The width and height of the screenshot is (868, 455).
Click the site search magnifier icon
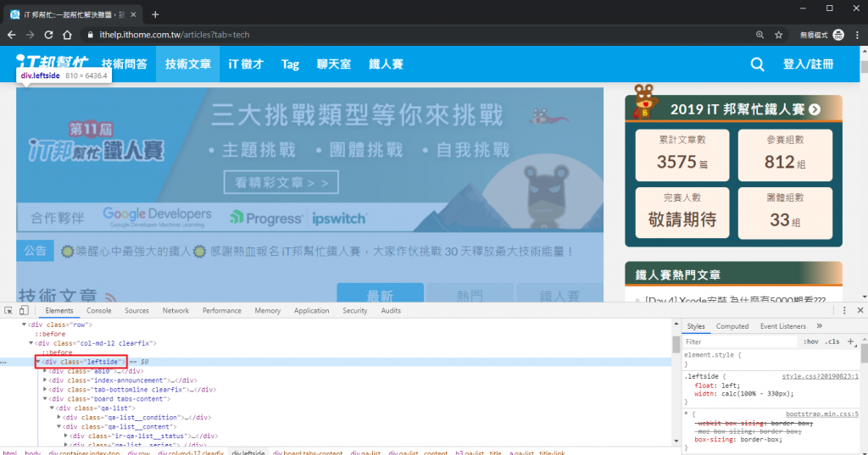[x=757, y=64]
